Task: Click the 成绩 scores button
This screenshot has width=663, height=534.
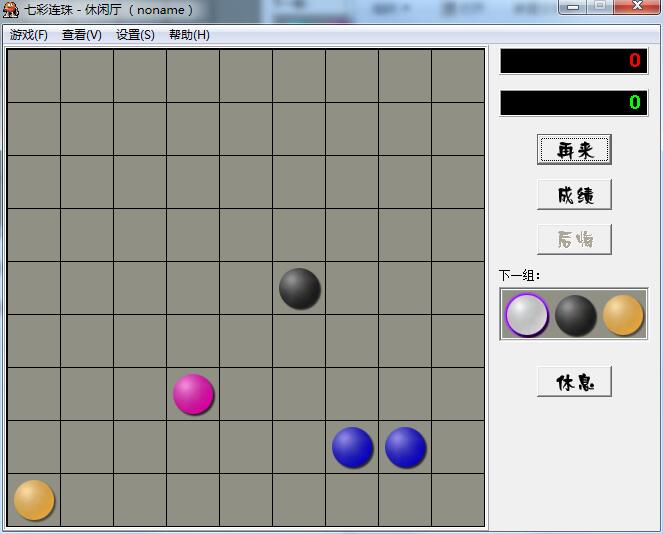Action: pyautogui.click(x=574, y=194)
